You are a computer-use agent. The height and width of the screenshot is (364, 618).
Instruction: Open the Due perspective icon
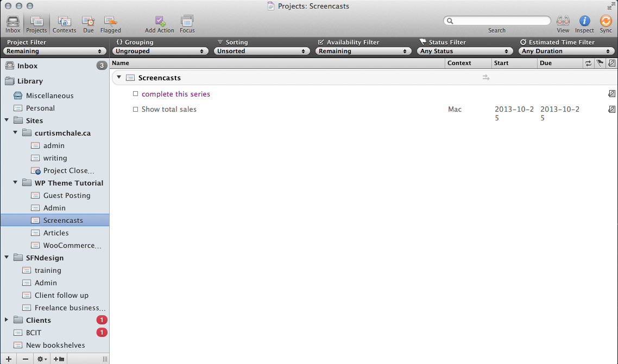pos(88,22)
